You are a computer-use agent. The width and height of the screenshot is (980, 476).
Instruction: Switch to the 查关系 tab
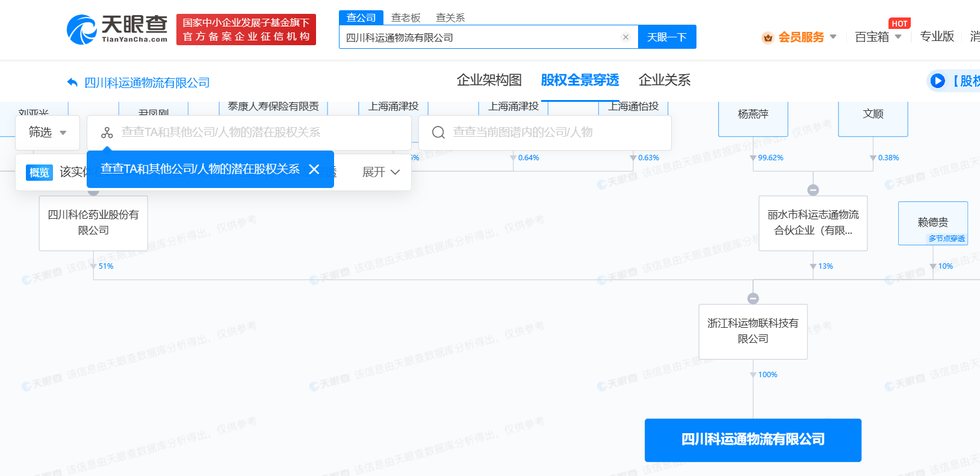[x=450, y=17]
